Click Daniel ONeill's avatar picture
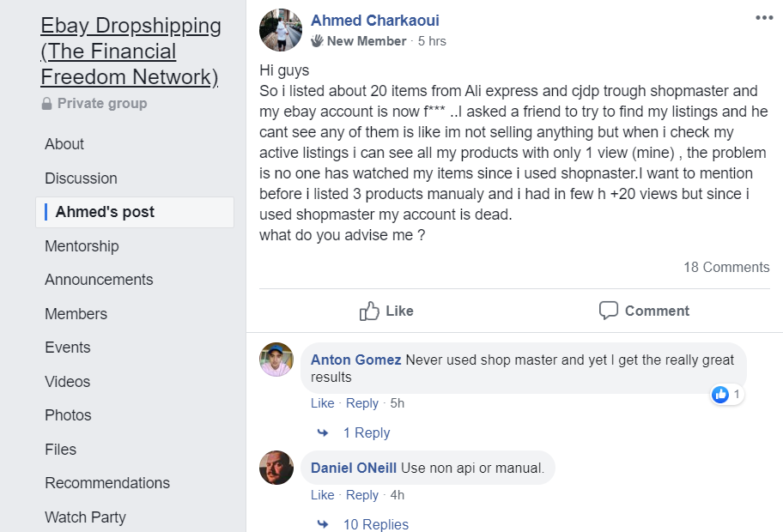 pyautogui.click(x=276, y=468)
